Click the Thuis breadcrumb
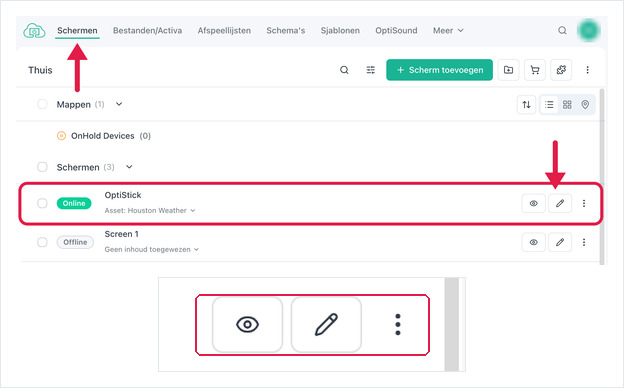The width and height of the screenshot is (624, 388). pyautogui.click(x=40, y=70)
